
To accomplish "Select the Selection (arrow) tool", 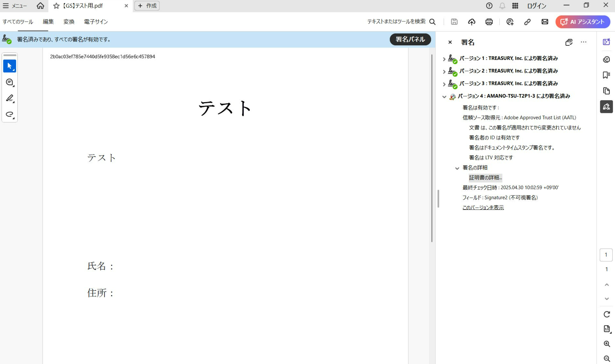I will tap(9, 66).
